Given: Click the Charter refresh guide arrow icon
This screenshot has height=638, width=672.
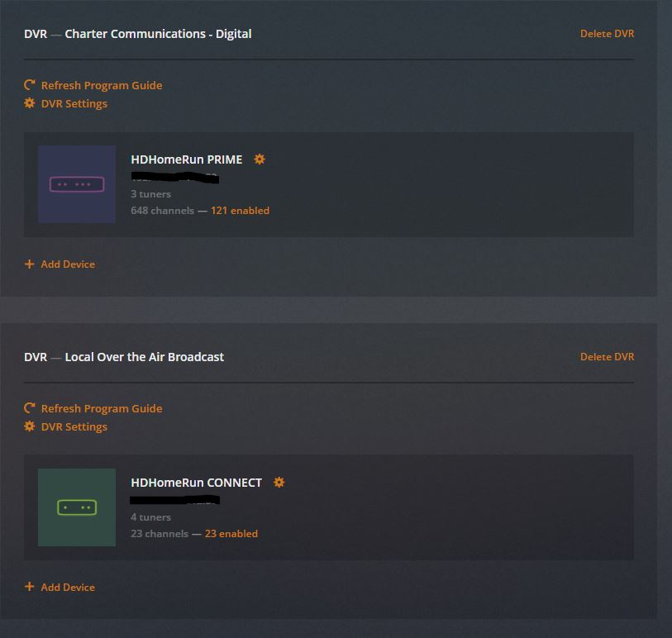Looking at the screenshot, I should [30, 85].
